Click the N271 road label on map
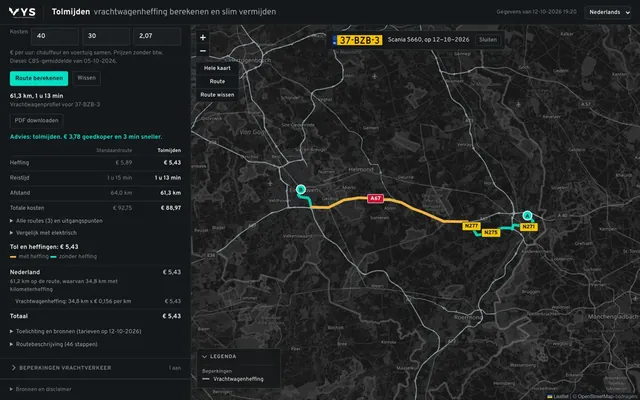Image resolution: width=640 pixels, height=400 pixels. (529, 227)
